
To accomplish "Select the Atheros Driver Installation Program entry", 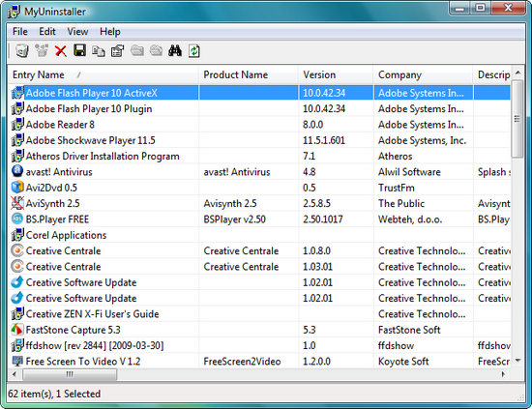I will pyautogui.click(x=103, y=156).
